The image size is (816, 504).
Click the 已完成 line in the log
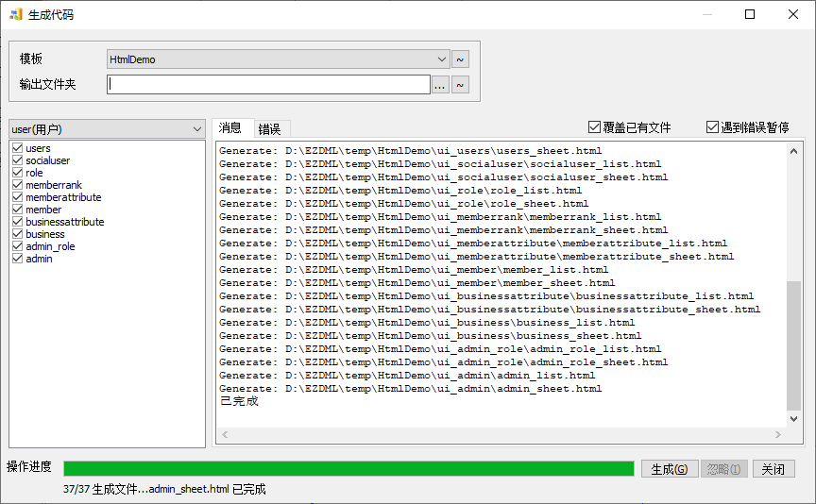239,401
